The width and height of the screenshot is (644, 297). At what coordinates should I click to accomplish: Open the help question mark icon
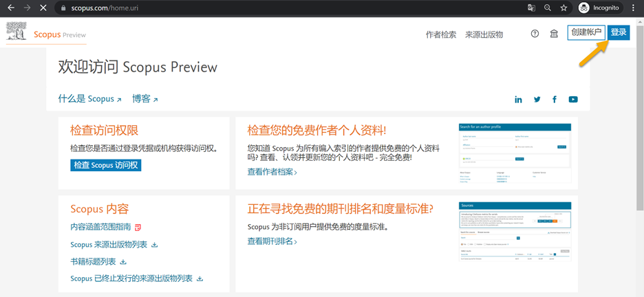click(535, 34)
